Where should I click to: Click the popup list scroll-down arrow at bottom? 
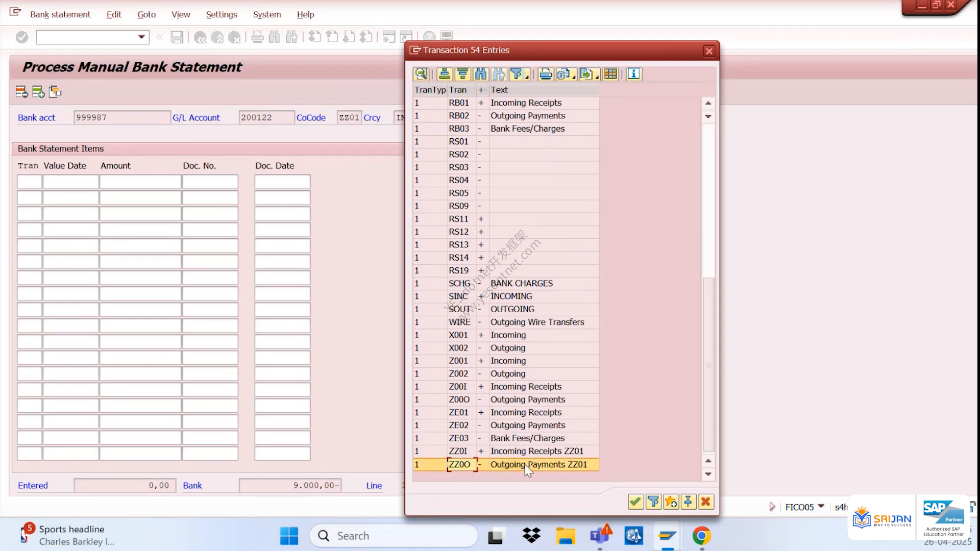coord(708,474)
